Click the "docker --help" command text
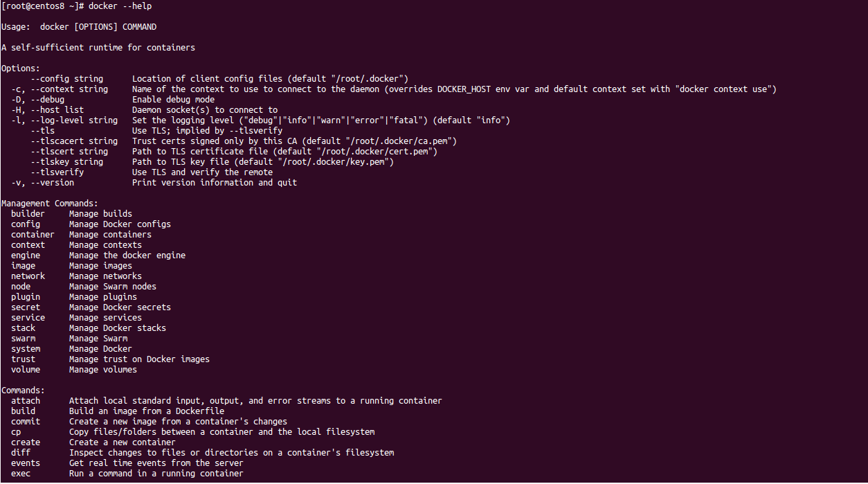 (120, 6)
